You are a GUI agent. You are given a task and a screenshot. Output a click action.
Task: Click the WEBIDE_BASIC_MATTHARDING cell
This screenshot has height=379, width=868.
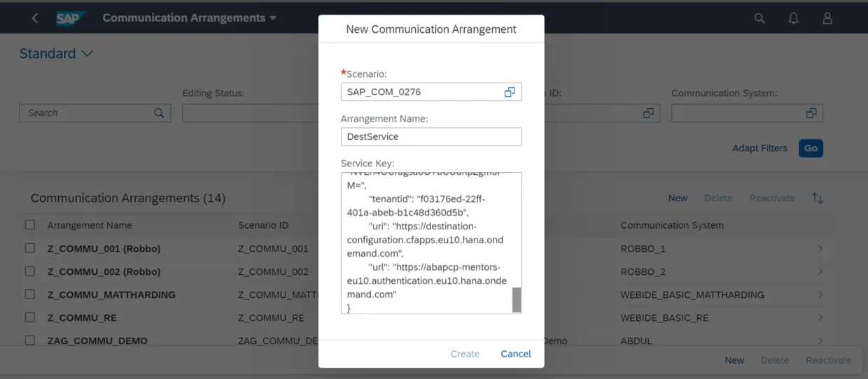692,294
